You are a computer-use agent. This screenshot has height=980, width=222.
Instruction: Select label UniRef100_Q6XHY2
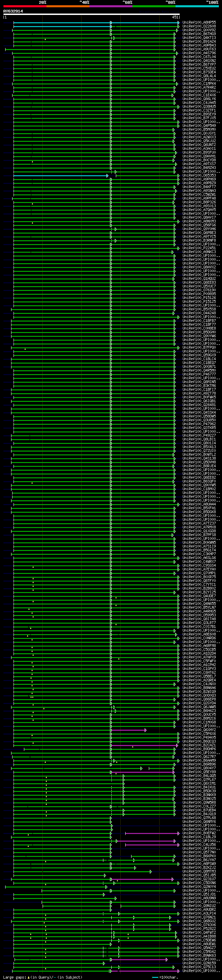[199, 730]
